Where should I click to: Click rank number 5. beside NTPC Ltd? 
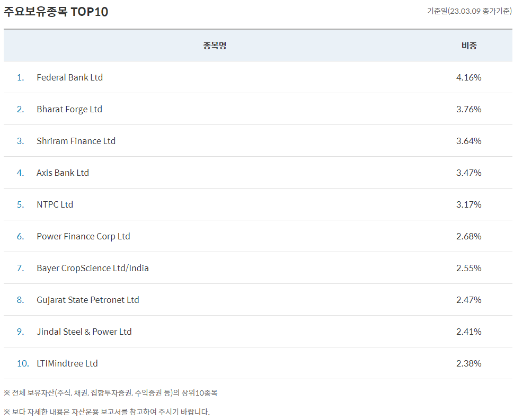(x=20, y=204)
